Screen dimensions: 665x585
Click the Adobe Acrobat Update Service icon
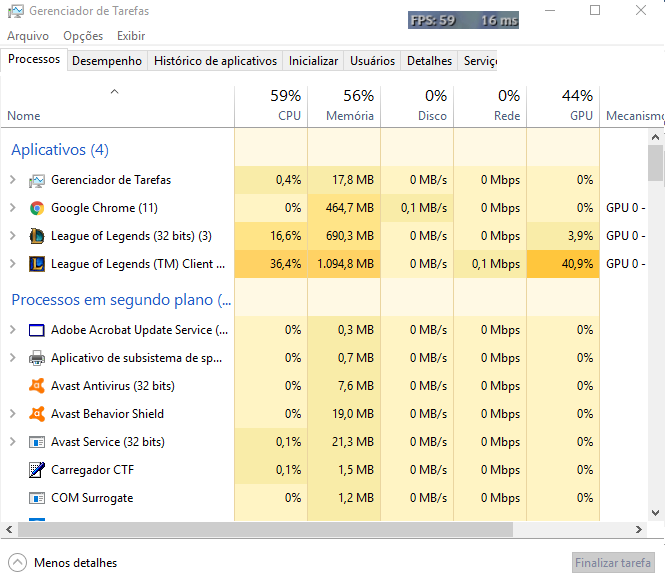coord(37,330)
